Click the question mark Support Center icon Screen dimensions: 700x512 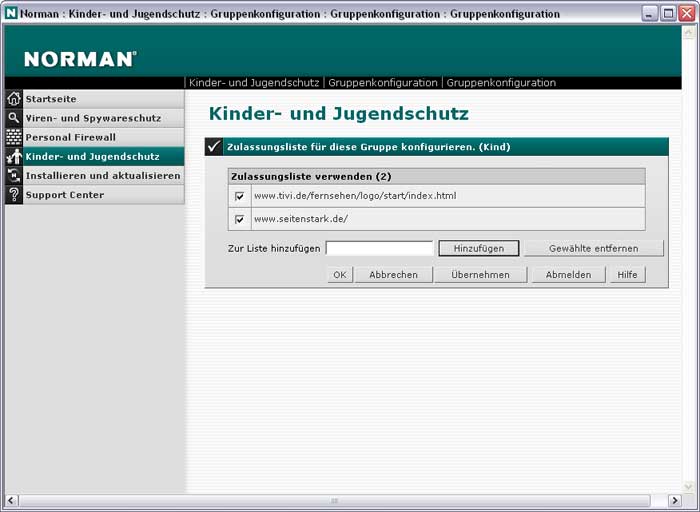pos(14,195)
